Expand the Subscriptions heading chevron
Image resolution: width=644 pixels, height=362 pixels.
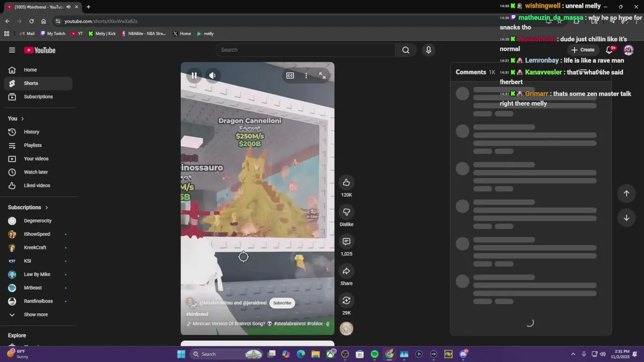click(47, 208)
